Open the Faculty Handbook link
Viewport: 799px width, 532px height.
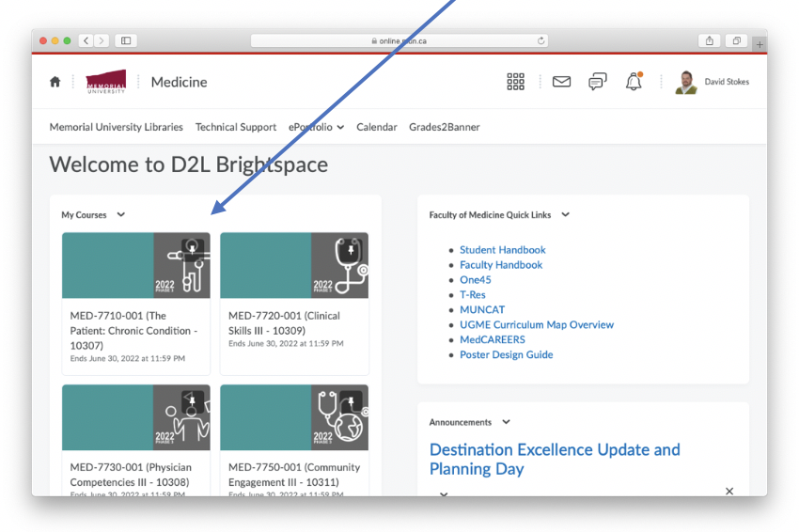[501, 265]
